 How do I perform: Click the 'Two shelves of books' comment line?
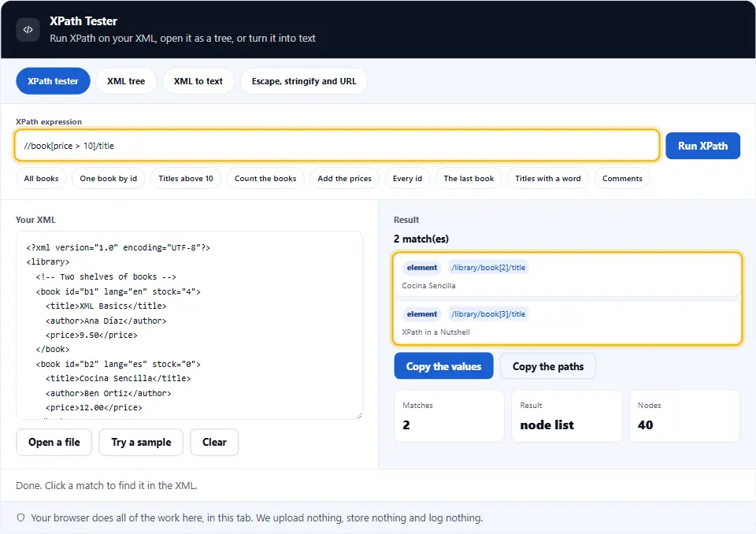pyautogui.click(x=106, y=276)
